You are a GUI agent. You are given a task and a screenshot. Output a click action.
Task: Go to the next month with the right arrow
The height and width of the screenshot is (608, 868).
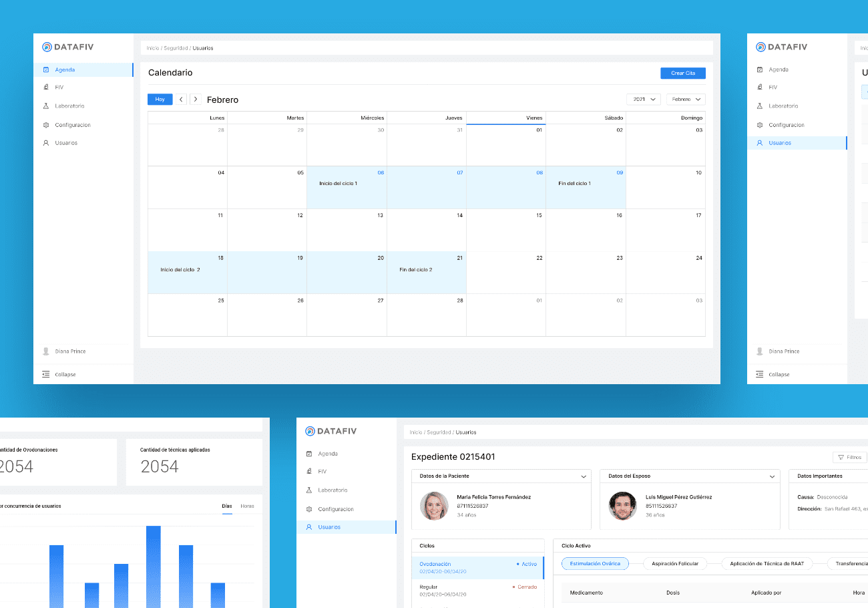(195, 100)
